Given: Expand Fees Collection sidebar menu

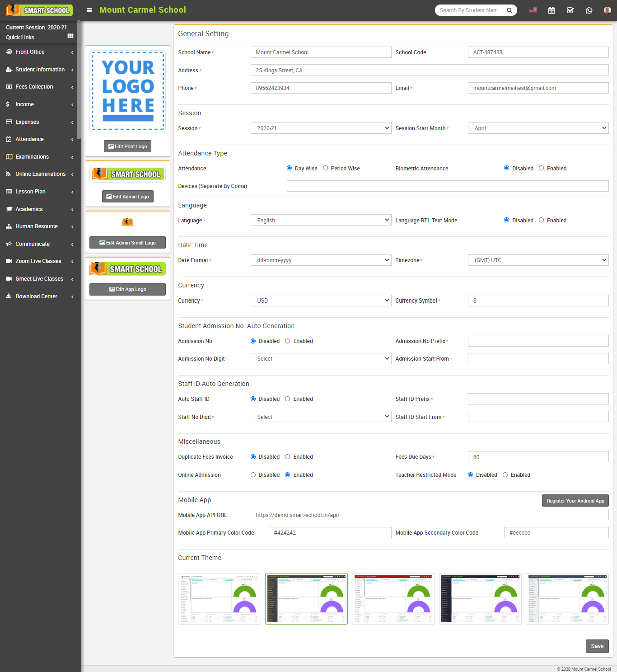Looking at the screenshot, I should tap(40, 87).
